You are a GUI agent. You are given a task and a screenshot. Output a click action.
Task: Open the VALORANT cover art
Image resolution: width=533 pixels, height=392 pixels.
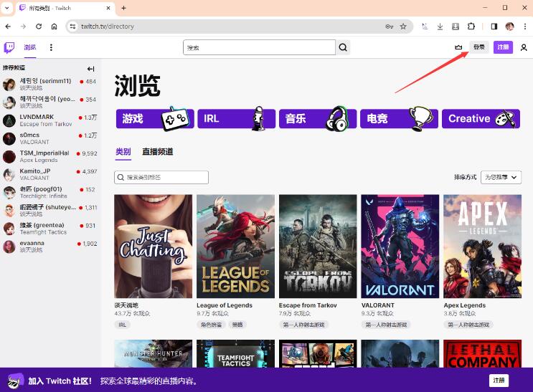pyautogui.click(x=400, y=246)
